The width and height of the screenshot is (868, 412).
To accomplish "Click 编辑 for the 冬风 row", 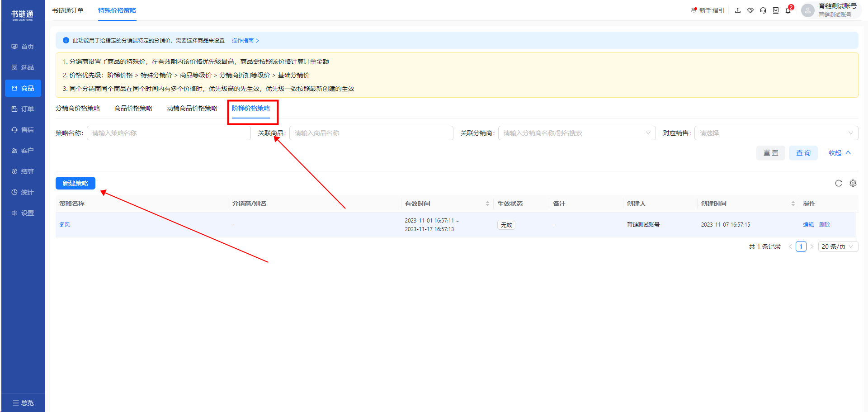I will [808, 225].
